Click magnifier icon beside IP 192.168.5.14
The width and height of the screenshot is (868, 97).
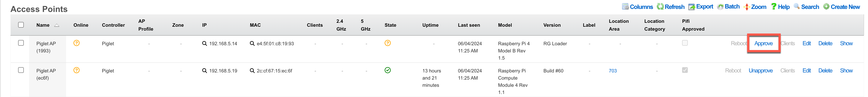pos(204,44)
